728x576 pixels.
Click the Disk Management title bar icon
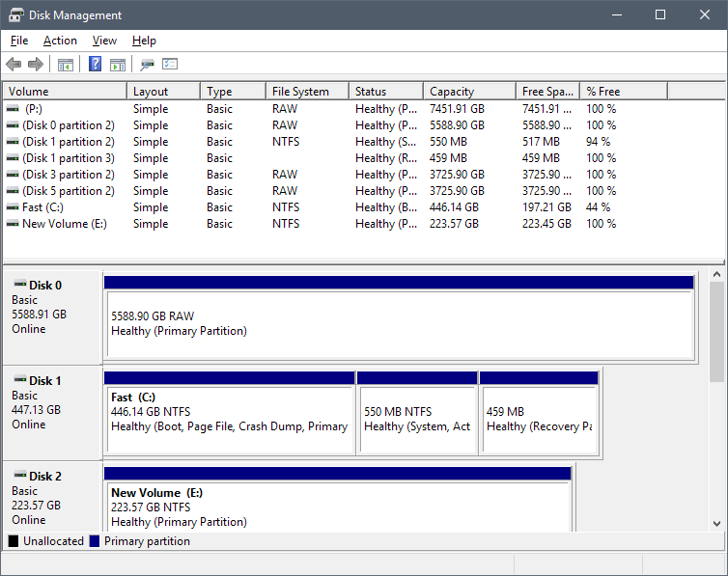point(16,15)
